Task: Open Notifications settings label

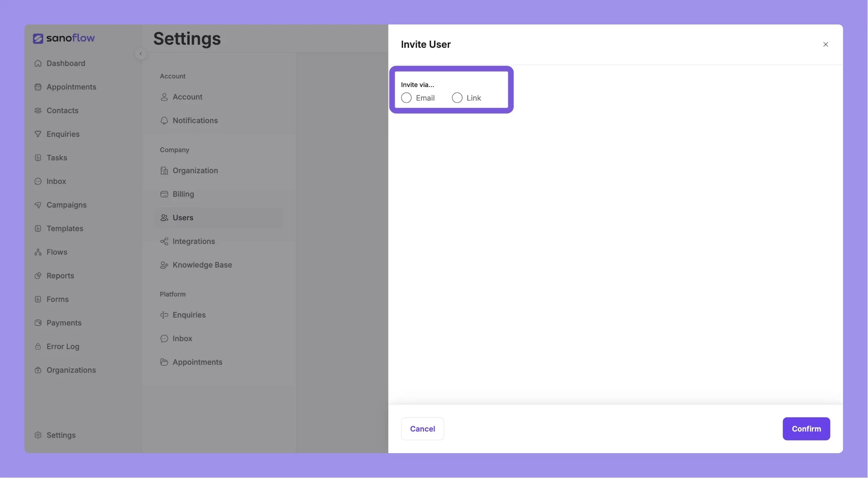Action: click(195, 120)
